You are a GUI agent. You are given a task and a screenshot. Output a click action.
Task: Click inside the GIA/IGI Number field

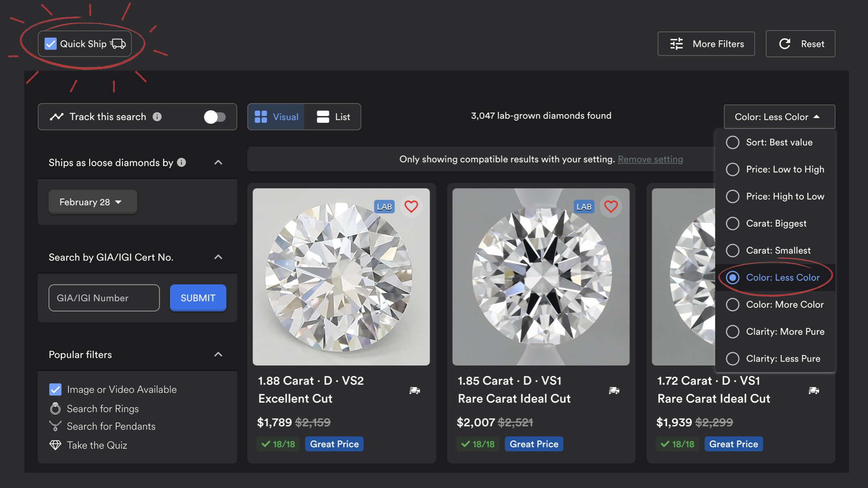pyautogui.click(x=104, y=298)
